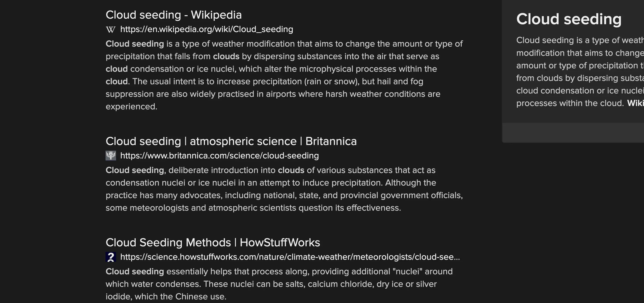644x303 pixels.
Task: Click the 'Cloud seeding' info panel heading
Action: coord(569,19)
